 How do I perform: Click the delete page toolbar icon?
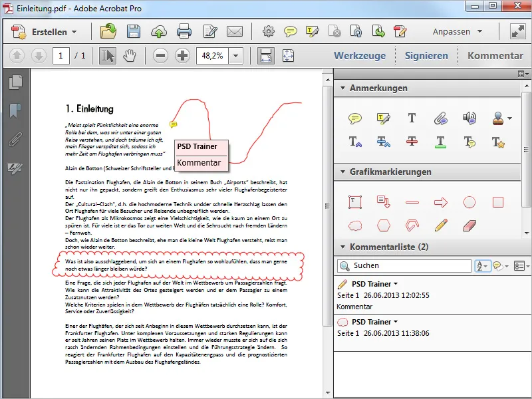[334, 31]
